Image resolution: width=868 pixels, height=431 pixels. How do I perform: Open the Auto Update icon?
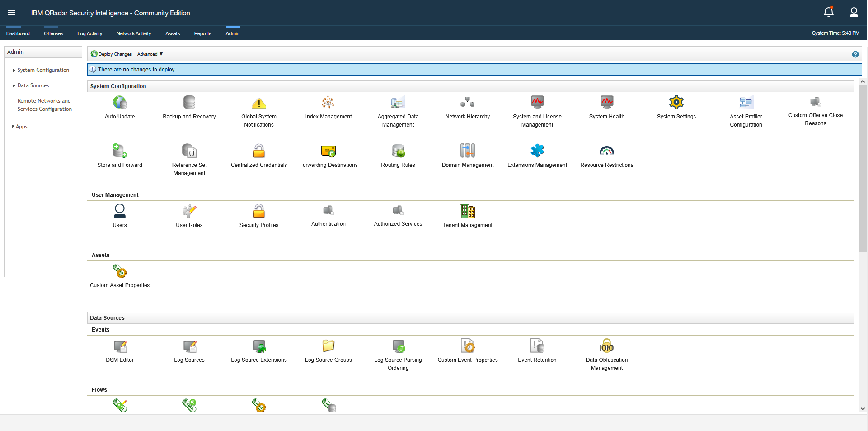pos(120,103)
